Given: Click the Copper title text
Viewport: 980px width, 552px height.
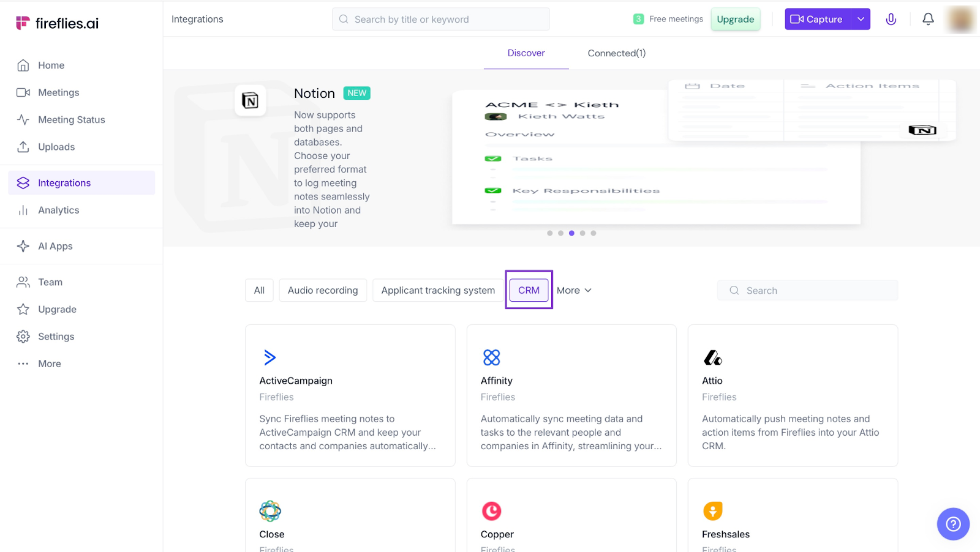Looking at the screenshot, I should pos(497,534).
